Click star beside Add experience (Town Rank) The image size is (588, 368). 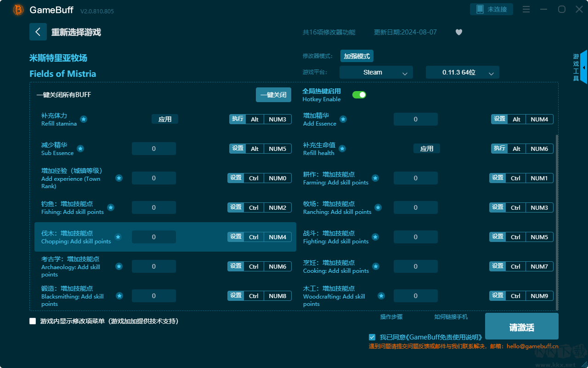click(x=119, y=178)
